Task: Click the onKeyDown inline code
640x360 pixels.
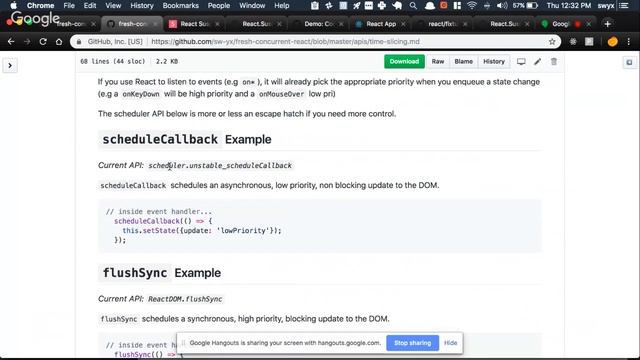Action: (141, 94)
